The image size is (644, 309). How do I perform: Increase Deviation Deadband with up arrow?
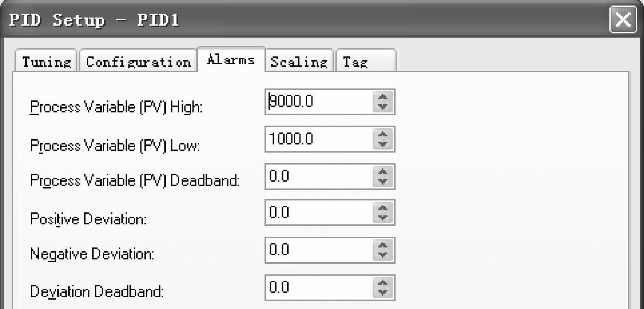click(x=384, y=282)
